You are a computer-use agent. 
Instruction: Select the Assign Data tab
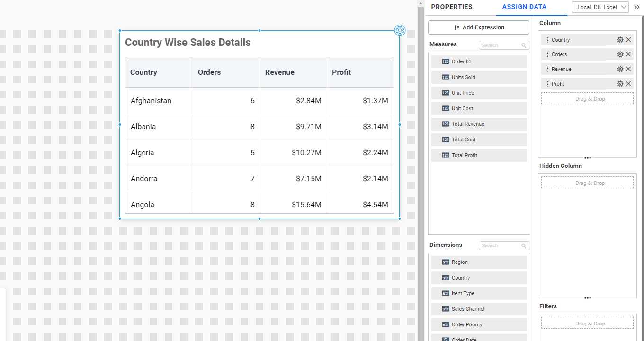point(524,7)
